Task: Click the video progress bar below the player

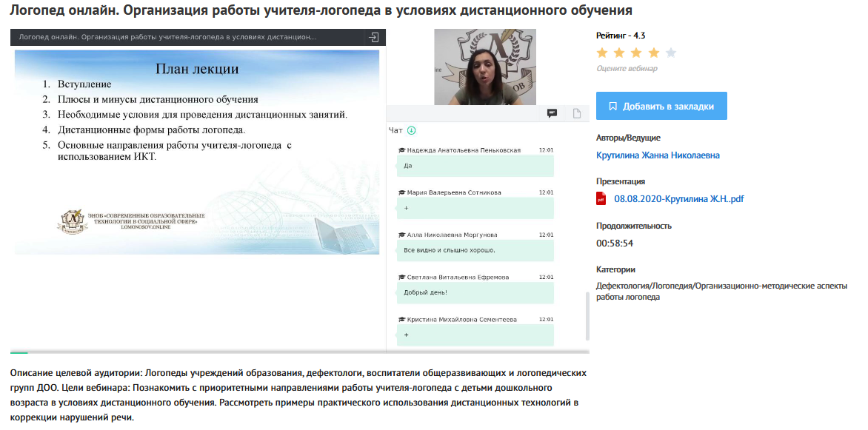Action: [296, 353]
